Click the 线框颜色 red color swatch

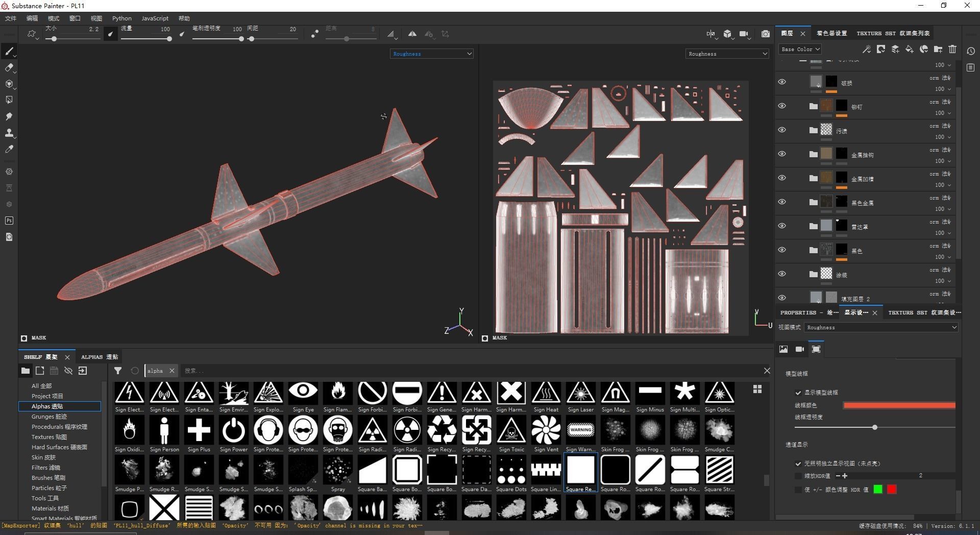899,405
